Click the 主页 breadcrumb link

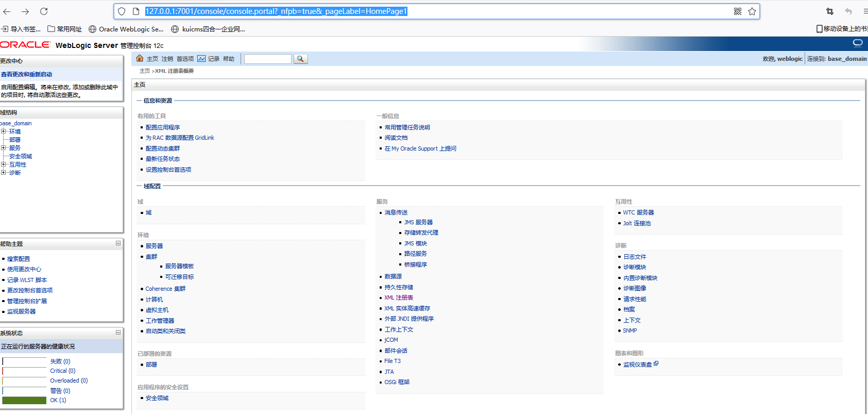coord(145,71)
